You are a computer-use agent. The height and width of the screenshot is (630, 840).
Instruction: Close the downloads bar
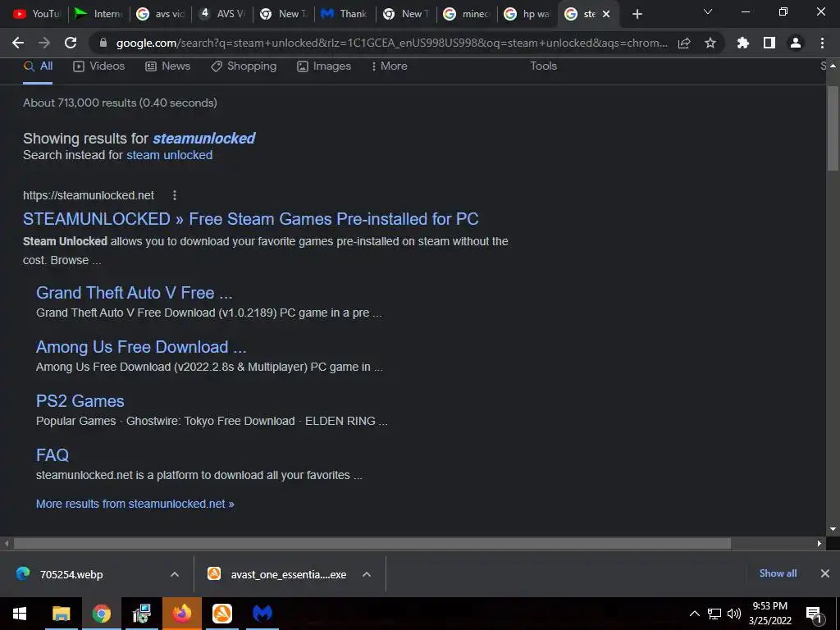click(x=825, y=573)
